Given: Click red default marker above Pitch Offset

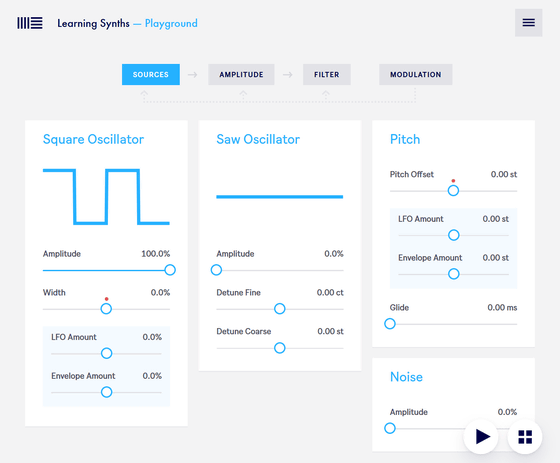Looking at the screenshot, I should [453, 181].
